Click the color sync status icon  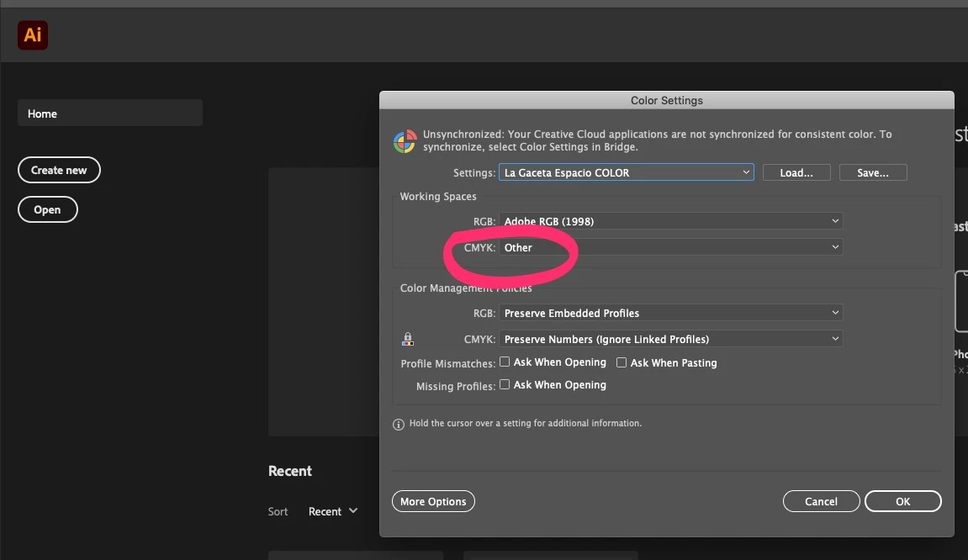405,141
